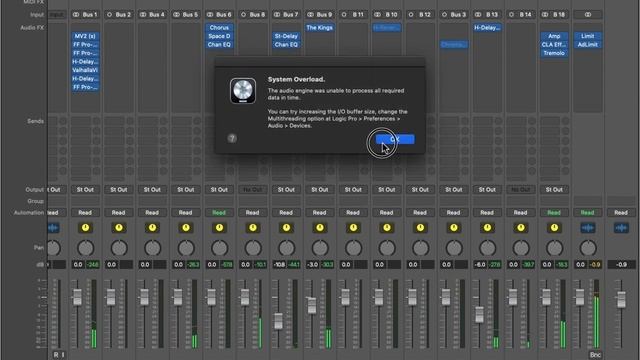Click the yellow channel icon on B 14 strip
640x360 pixels.
tap(520, 228)
